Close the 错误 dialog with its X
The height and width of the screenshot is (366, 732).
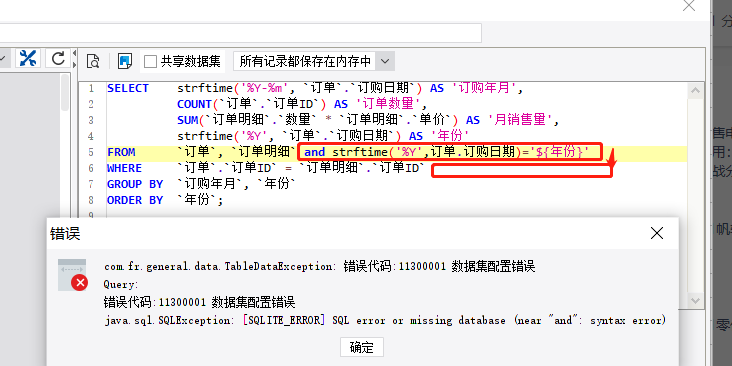pos(657,233)
